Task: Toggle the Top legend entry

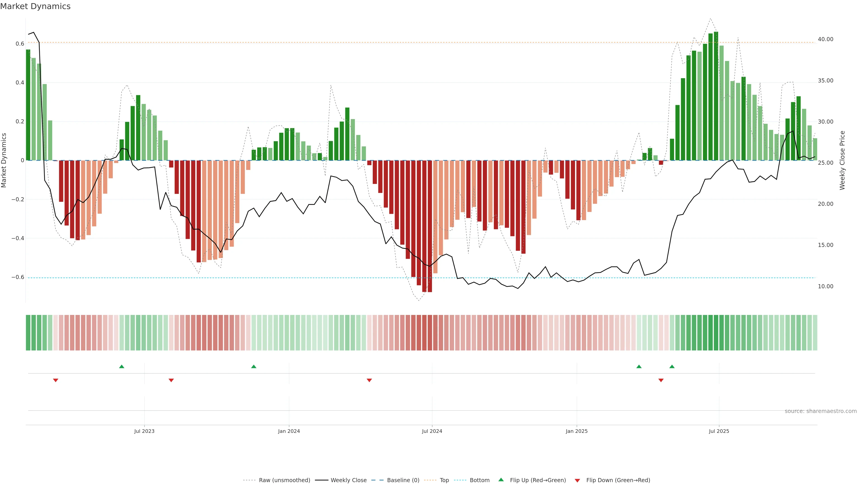Action: click(444, 480)
